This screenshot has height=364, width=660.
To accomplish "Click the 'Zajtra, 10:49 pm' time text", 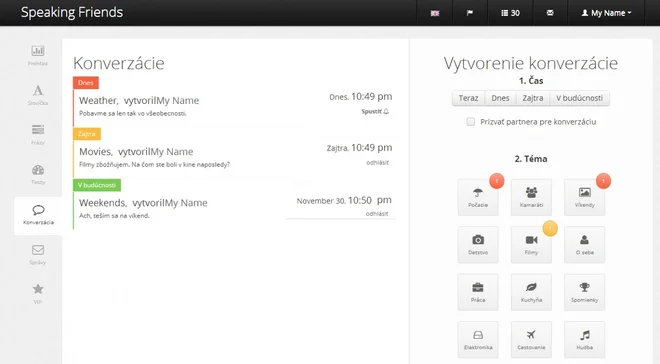I will 359,148.
